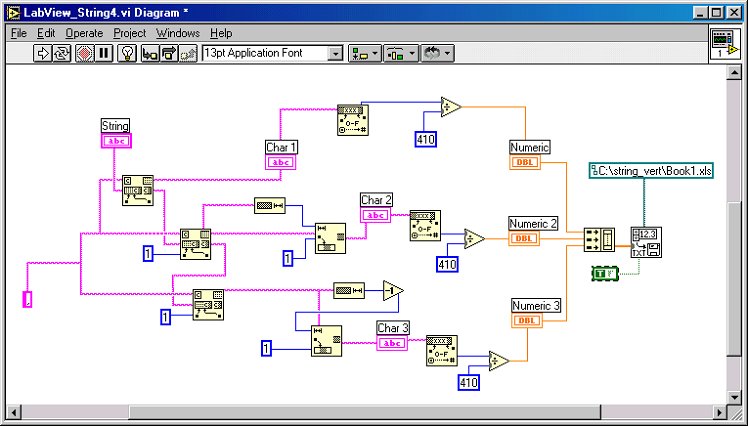Open the Edit menu

point(46,33)
